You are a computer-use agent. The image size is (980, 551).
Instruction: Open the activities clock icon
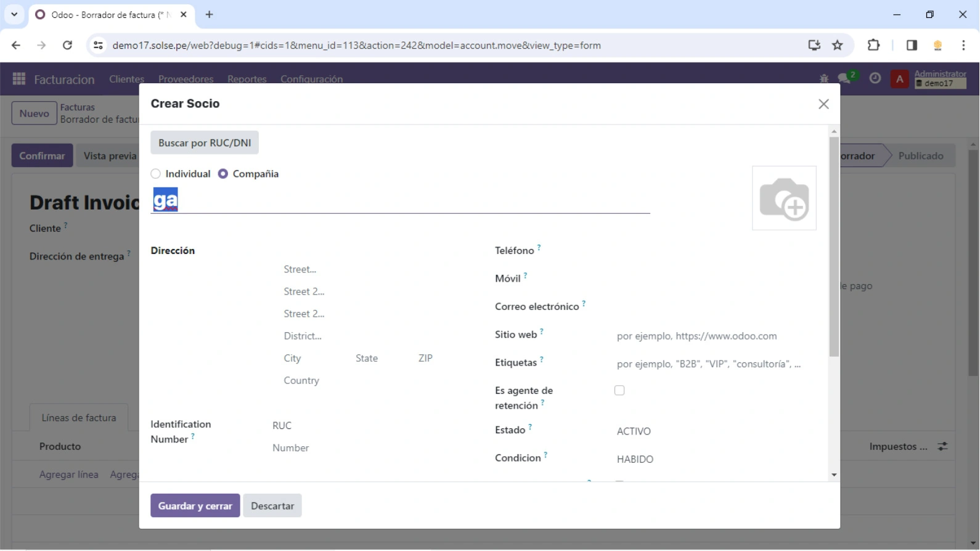coord(875,79)
